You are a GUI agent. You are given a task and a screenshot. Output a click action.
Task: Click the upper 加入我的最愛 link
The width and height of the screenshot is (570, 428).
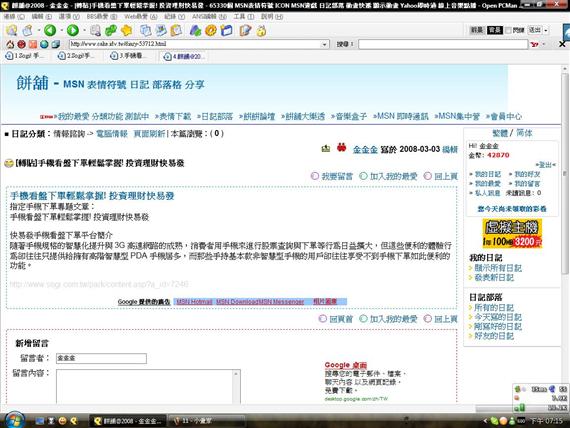click(393, 176)
